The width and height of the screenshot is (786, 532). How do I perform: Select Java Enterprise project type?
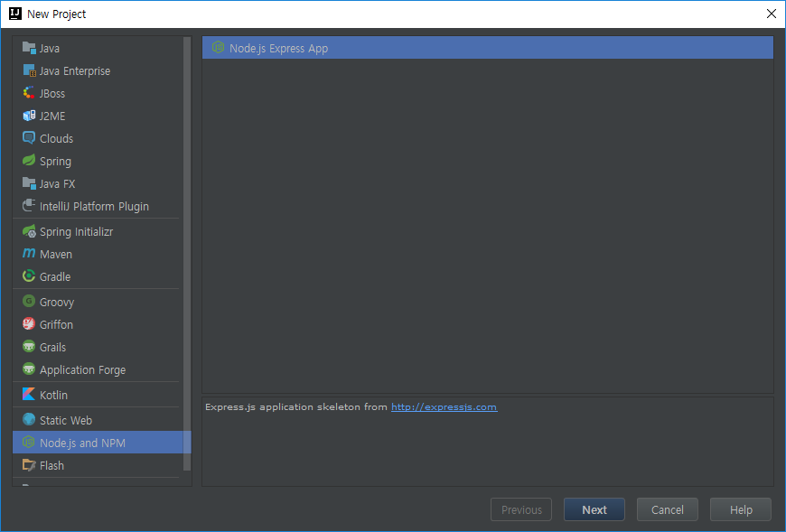[x=96, y=70]
